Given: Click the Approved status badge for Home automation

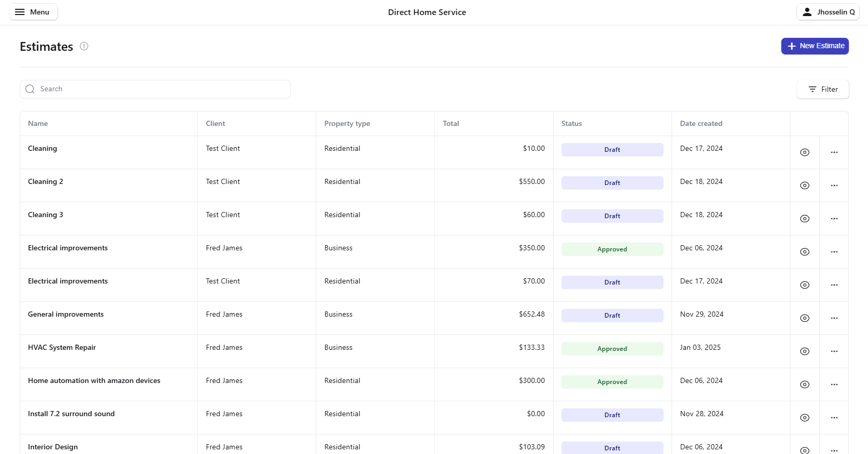Looking at the screenshot, I should (x=612, y=382).
